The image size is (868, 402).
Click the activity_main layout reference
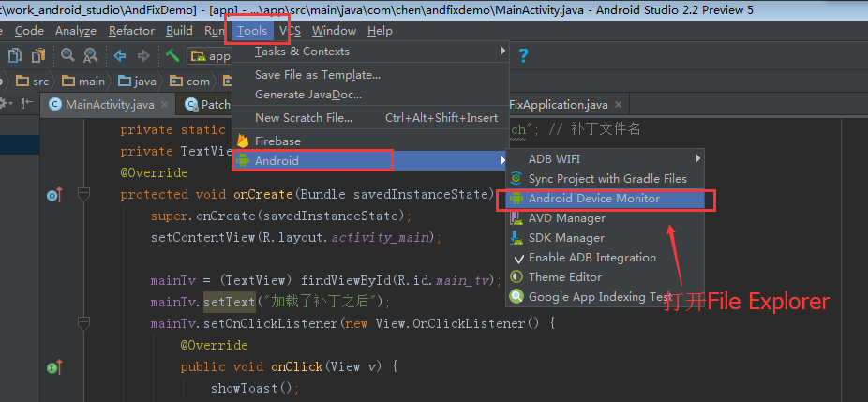pyautogui.click(x=380, y=238)
